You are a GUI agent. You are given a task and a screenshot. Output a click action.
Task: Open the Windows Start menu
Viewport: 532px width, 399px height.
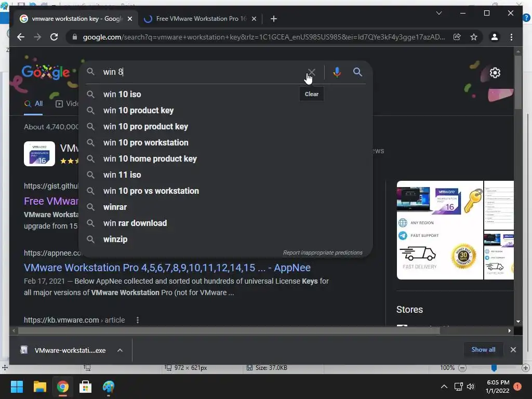[x=17, y=387]
